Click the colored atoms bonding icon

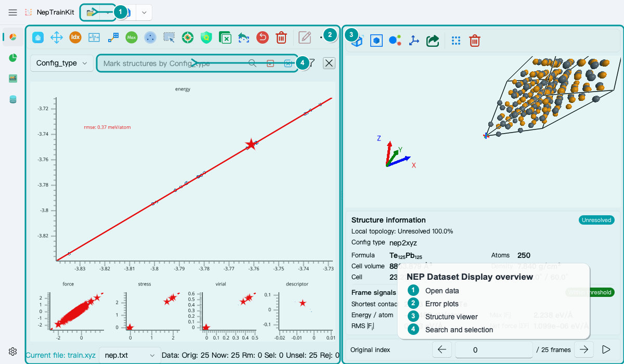coord(395,41)
